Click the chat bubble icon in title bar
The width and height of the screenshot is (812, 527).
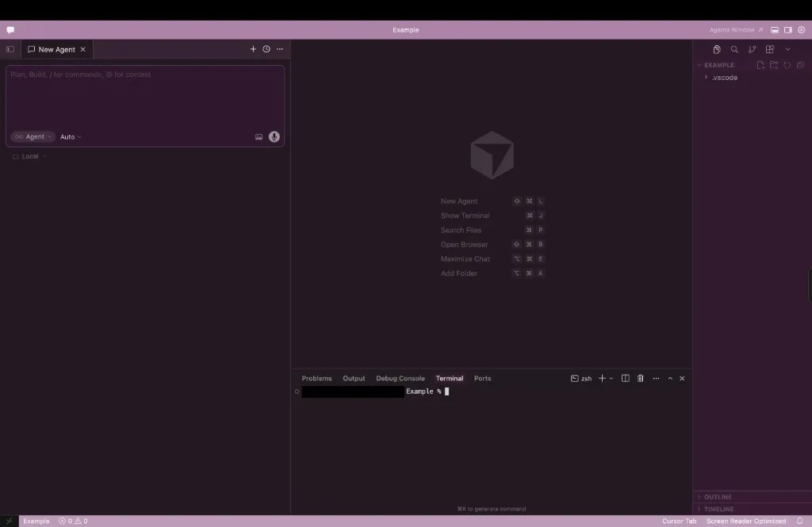pyautogui.click(x=10, y=30)
